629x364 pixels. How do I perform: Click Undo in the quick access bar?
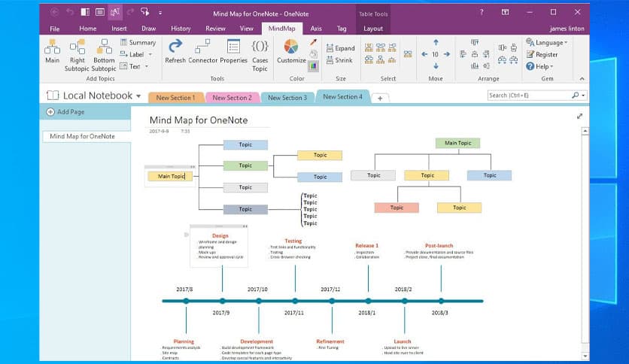(70, 12)
